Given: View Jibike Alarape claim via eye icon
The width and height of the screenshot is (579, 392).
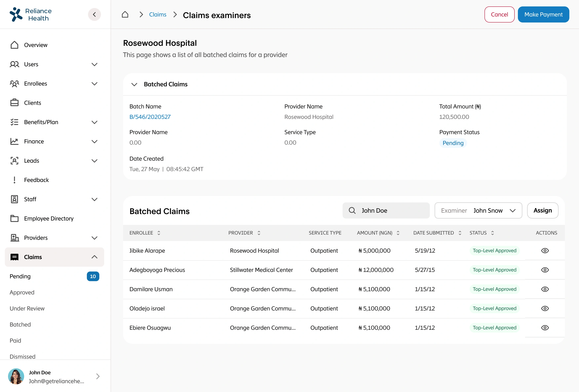Looking at the screenshot, I should [x=545, y=251].
